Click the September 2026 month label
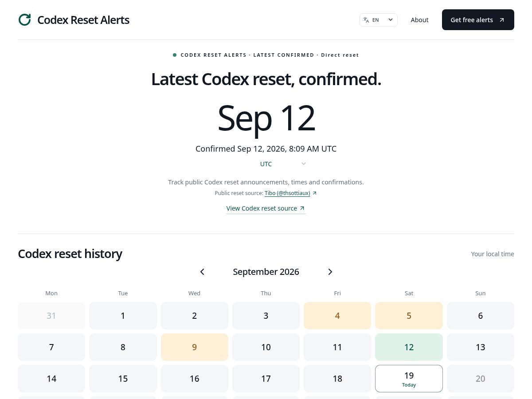This screenshot has width=532, height=399. (x=266, y=272)
